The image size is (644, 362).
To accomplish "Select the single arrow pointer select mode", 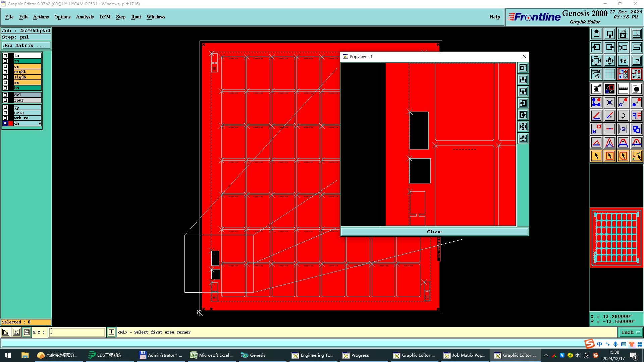I will 596,156.
